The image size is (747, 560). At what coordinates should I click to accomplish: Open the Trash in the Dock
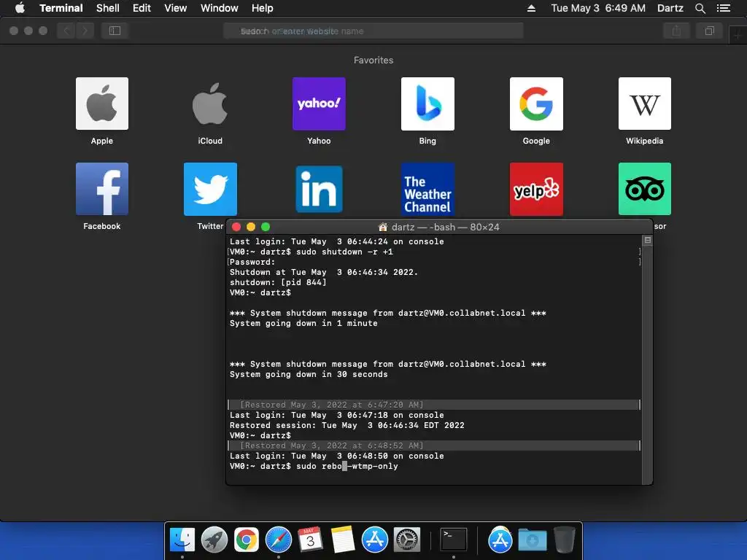coord(564,540)
